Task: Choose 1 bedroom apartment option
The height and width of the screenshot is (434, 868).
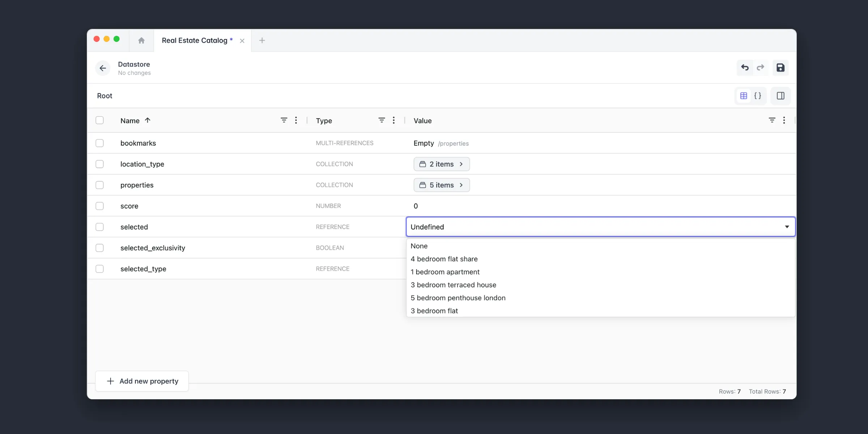Action: 600,272
